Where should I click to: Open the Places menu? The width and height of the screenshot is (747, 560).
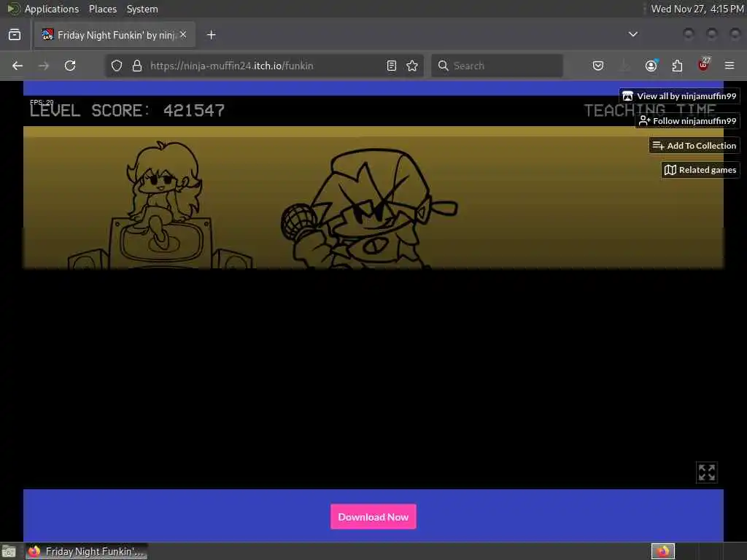(102, 9)
